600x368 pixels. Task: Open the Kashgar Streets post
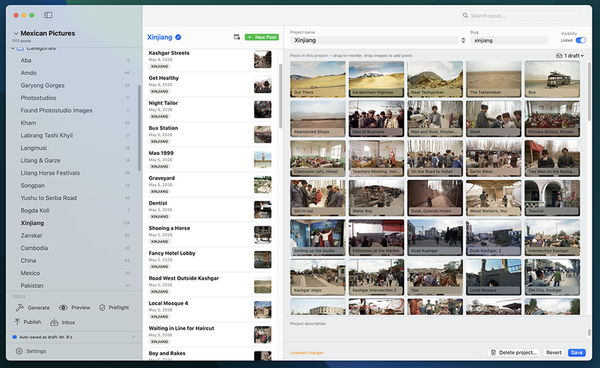210,59
